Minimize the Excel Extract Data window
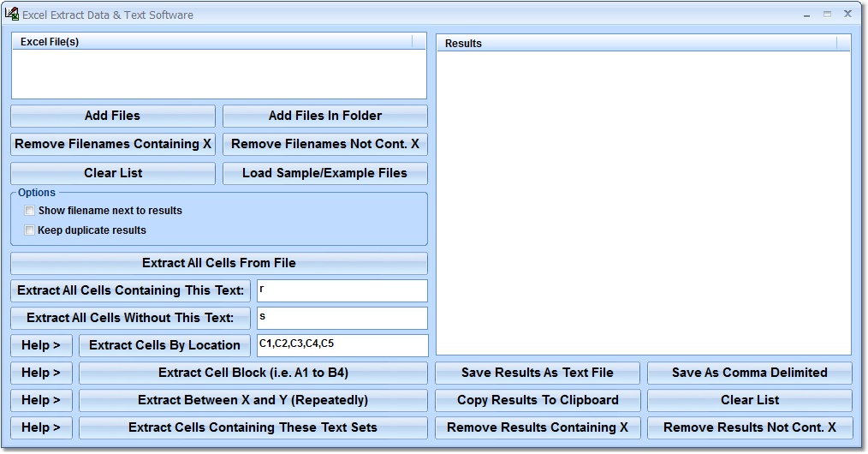 pos(806,15)
